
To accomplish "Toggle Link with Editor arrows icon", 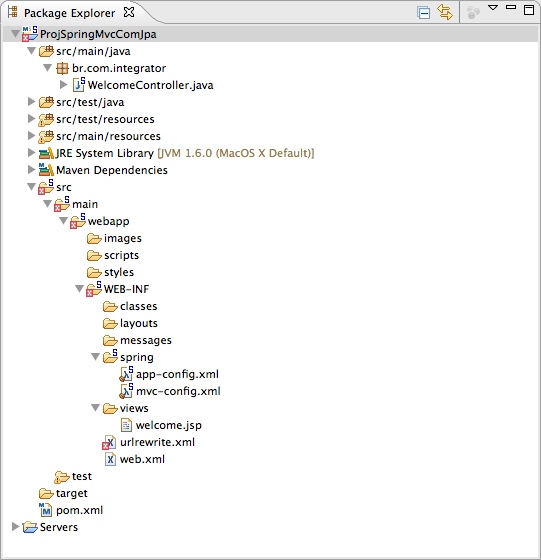I will point(445,12).
